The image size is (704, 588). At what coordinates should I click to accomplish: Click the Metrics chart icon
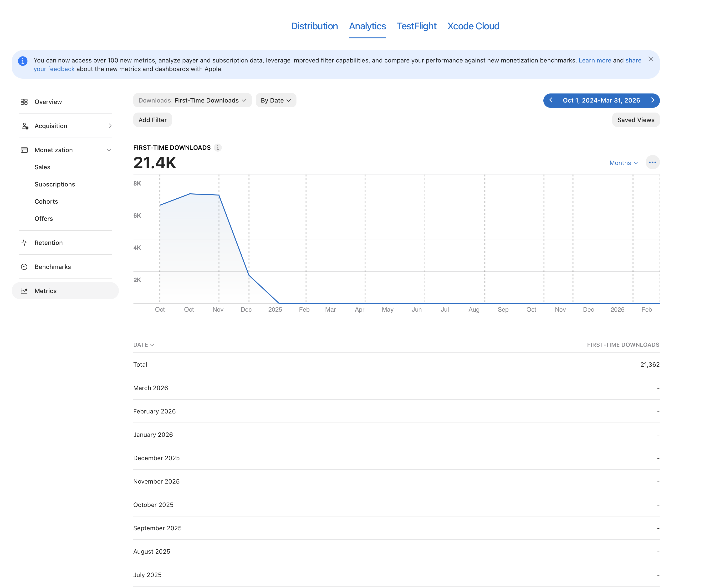tap(24, 291)
